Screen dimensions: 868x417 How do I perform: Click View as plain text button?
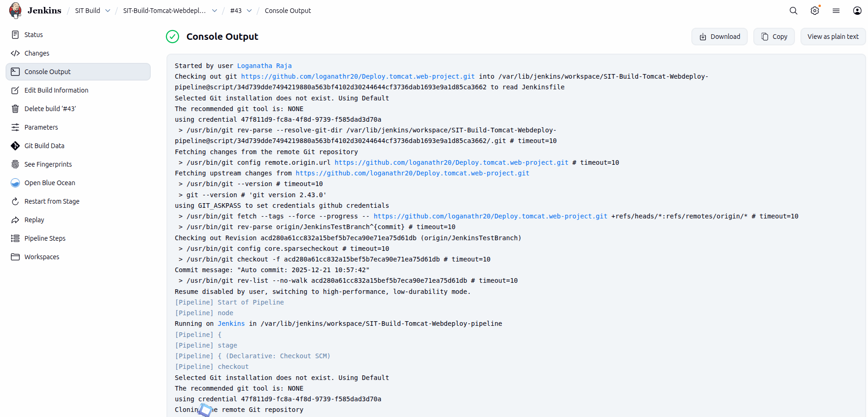pos(832,37)
